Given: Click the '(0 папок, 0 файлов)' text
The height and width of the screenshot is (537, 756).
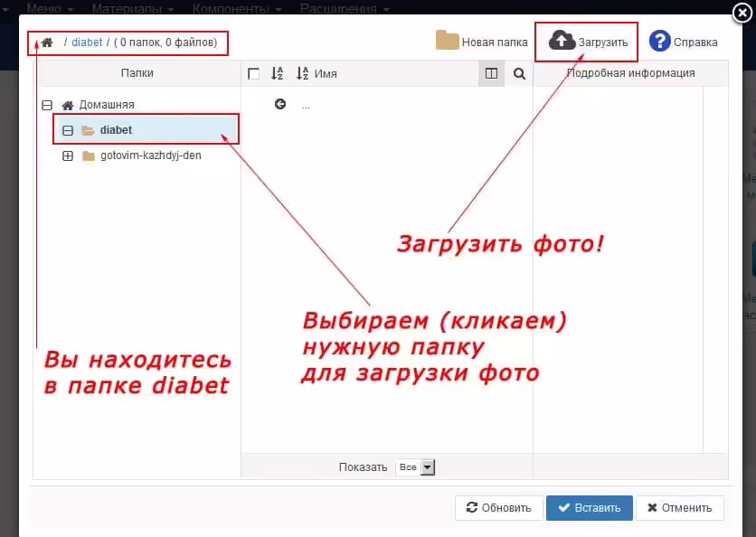Looking at the screenshot, I should click(165, 42).
